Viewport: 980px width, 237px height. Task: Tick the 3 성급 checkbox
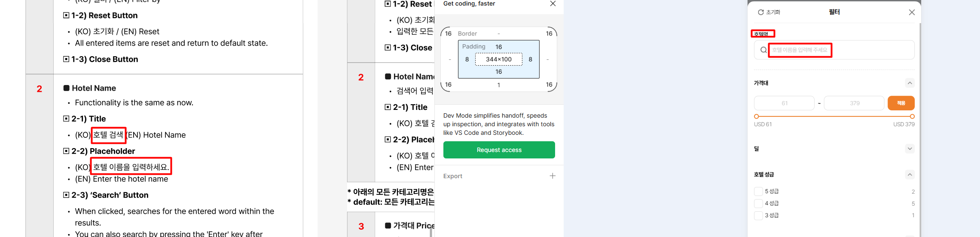coord(758,216)
